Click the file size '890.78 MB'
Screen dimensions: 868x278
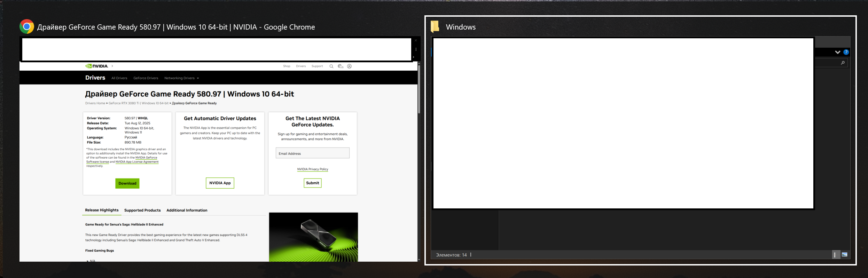point(133,142)
